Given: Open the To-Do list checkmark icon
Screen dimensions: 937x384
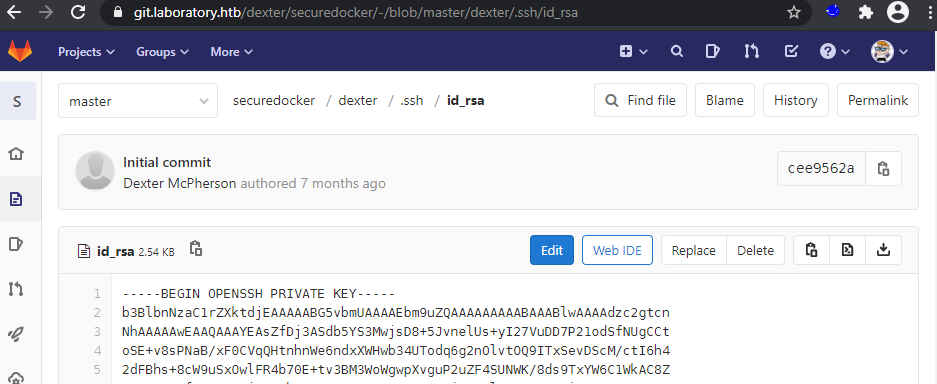Looking at the screenshot, I should pos(791,52).
